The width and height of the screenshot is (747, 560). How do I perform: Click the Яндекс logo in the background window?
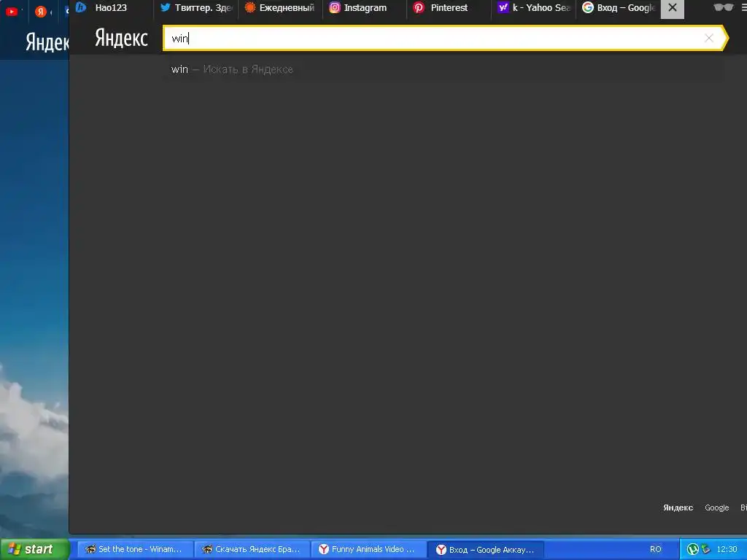[x=47, y=42]
